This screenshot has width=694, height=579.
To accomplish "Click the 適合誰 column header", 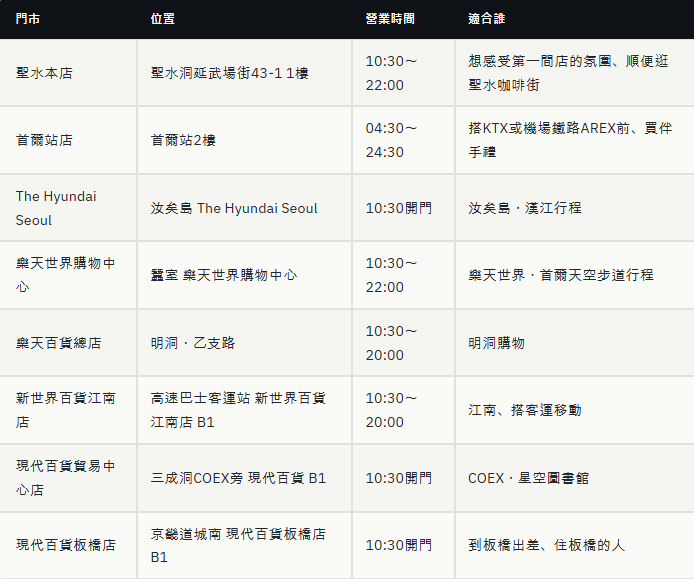I will click(486, 19).
